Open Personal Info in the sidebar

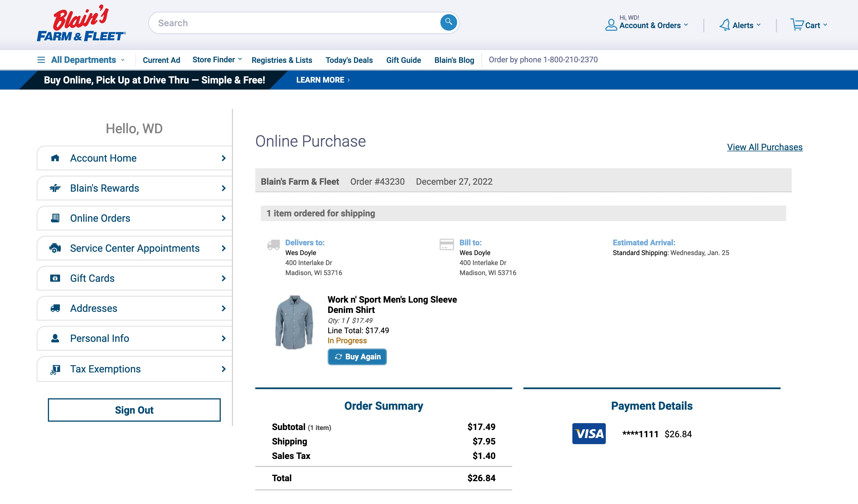(x=134, y=338)
